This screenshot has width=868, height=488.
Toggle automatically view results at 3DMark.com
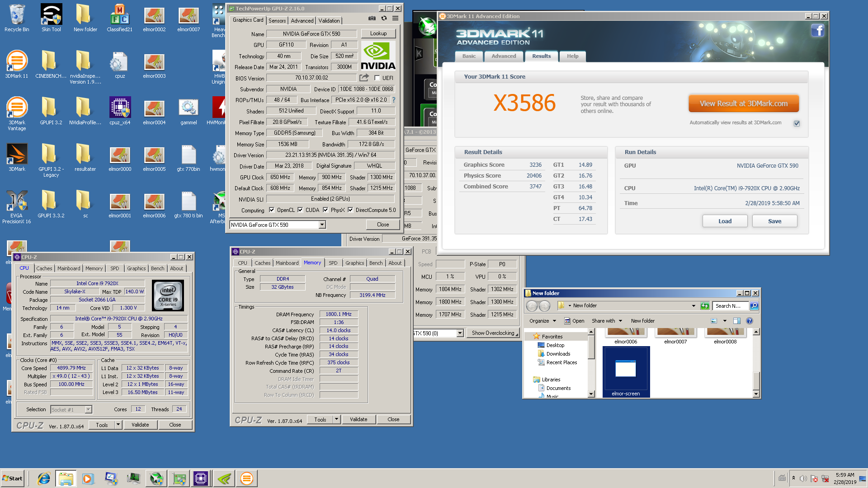tap(797, 123)
